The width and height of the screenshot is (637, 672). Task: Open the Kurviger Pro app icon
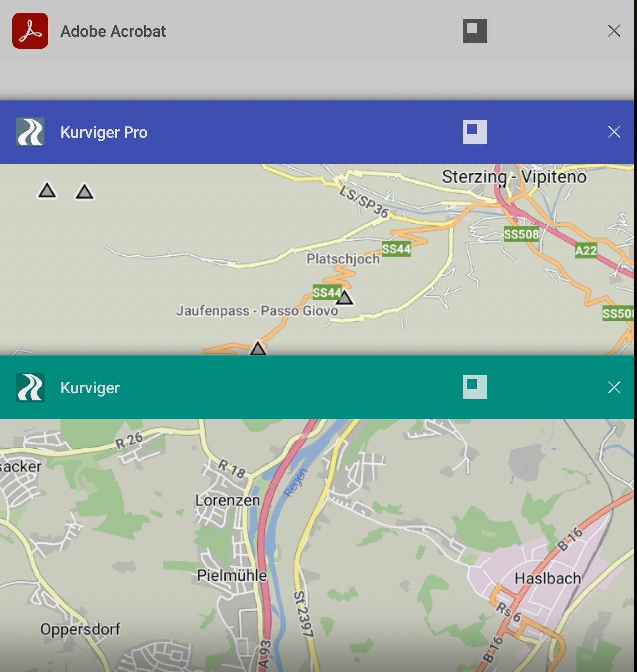tap(30, 132)
